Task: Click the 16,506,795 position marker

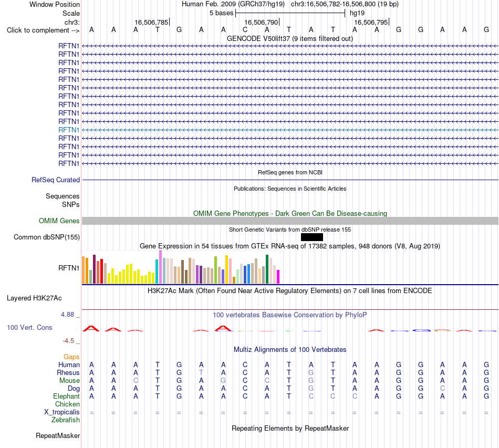Action: point(371,22)
